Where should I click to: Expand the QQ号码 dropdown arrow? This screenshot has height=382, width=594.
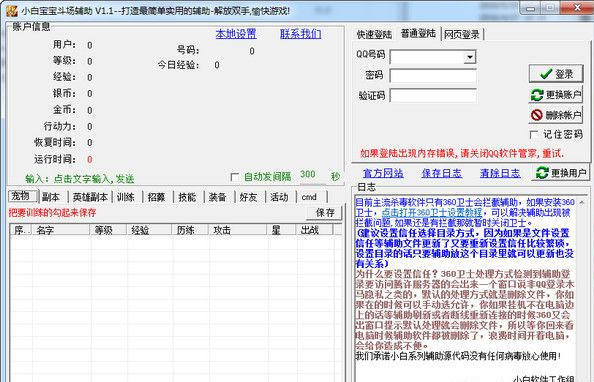tap(470, 57)
